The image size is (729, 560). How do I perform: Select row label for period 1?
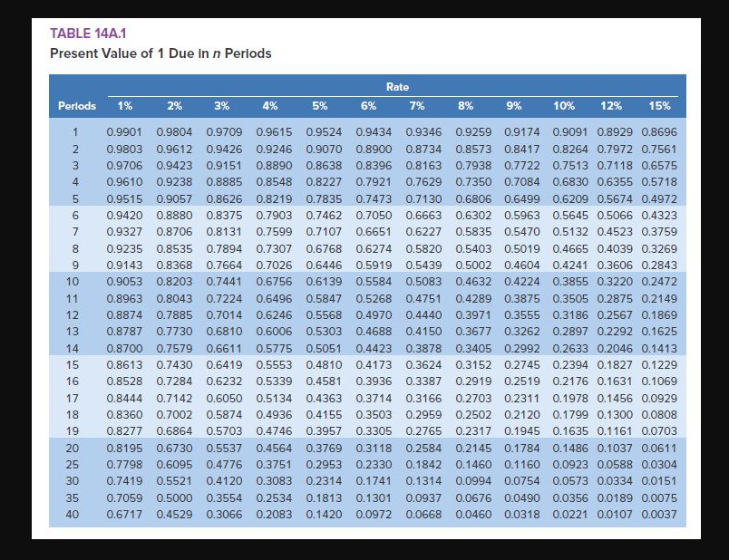[77, 133]
